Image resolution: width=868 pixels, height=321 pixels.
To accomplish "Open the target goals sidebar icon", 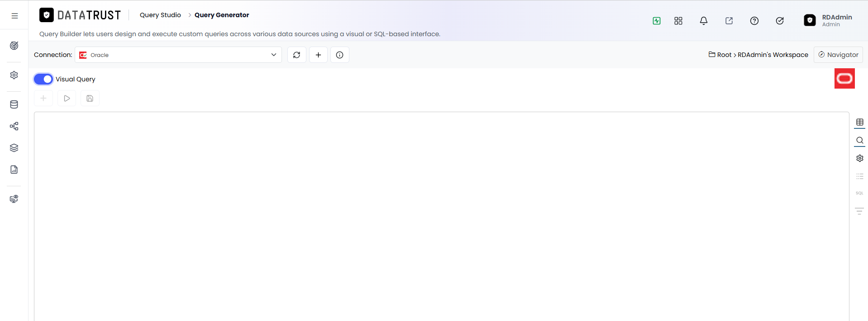I will pyautogui.click(x=14, y=46).
